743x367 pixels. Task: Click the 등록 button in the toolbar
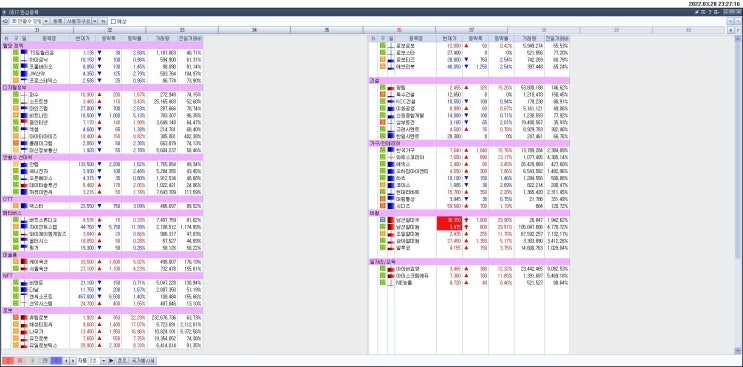[57, 21]
